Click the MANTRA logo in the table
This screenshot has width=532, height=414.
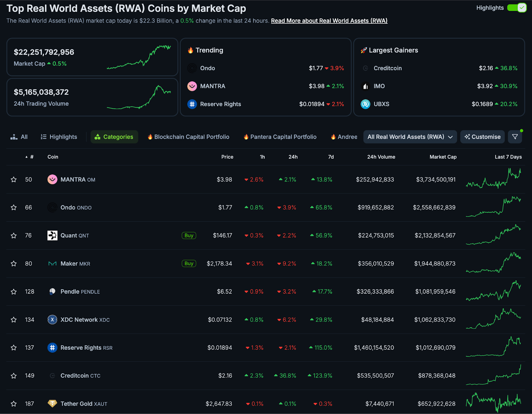click(x=52, y=180)
